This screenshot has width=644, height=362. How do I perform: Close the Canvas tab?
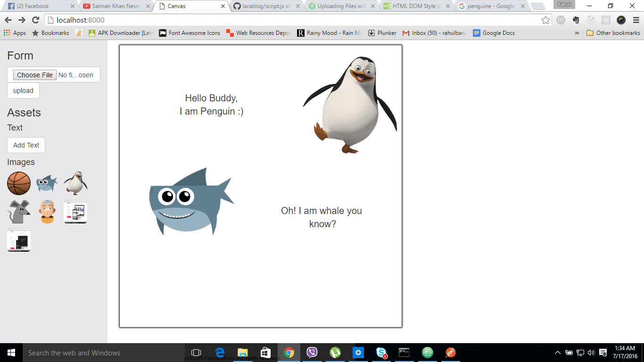point(223,6)
